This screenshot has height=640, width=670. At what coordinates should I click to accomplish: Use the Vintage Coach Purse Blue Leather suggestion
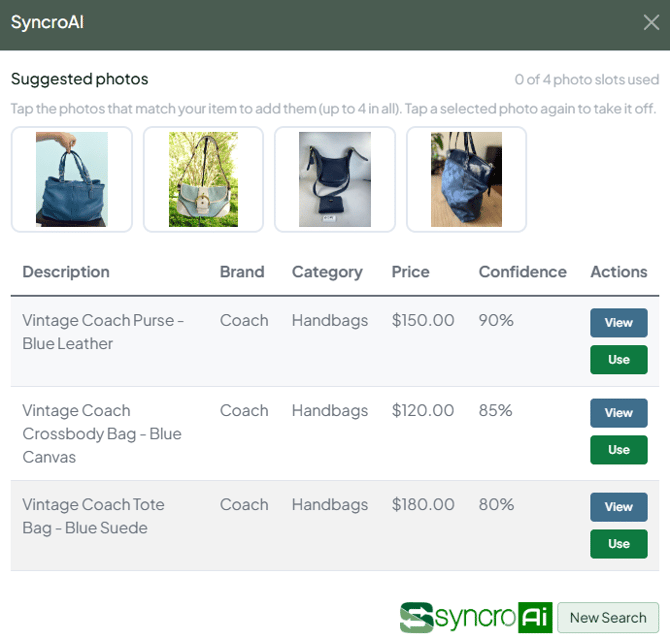coord(619,359)
